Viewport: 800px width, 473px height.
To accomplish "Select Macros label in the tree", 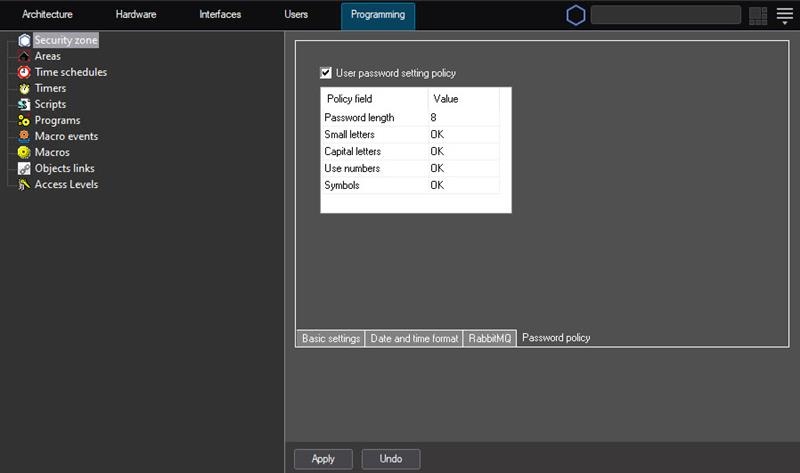I will click(x=52, y=152).
